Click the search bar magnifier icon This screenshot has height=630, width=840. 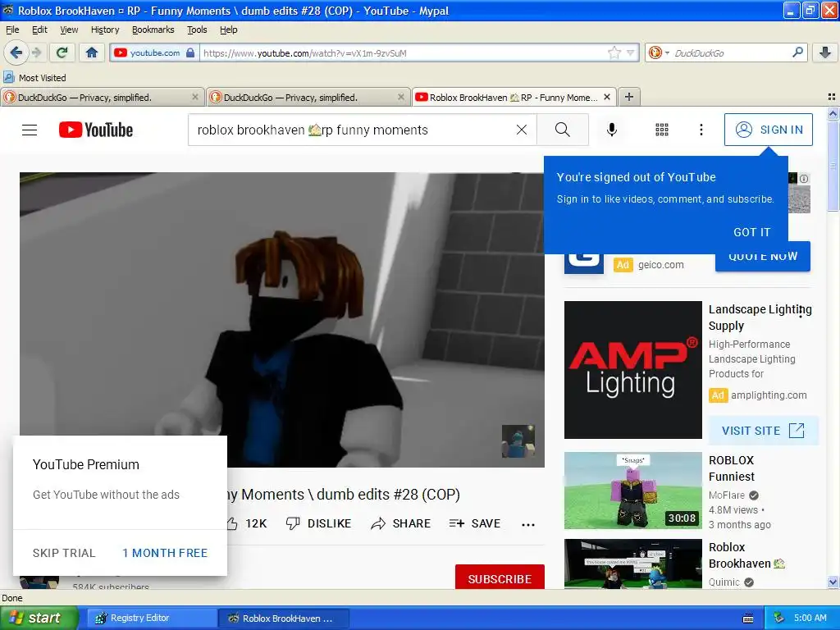(797, 52)
